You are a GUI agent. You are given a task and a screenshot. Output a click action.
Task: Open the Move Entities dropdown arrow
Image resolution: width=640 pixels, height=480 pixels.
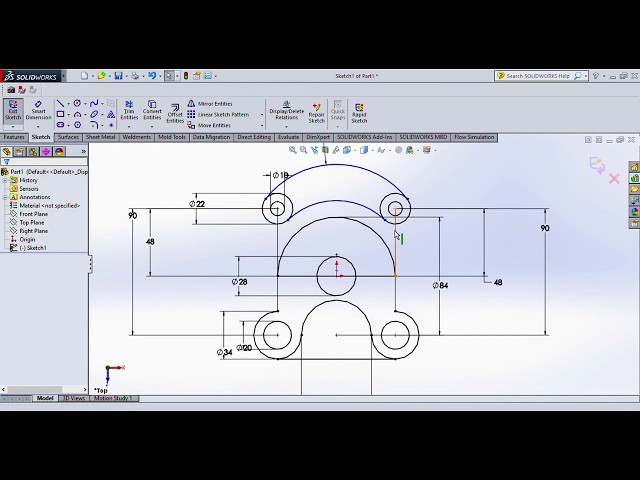tap(262, 125)
